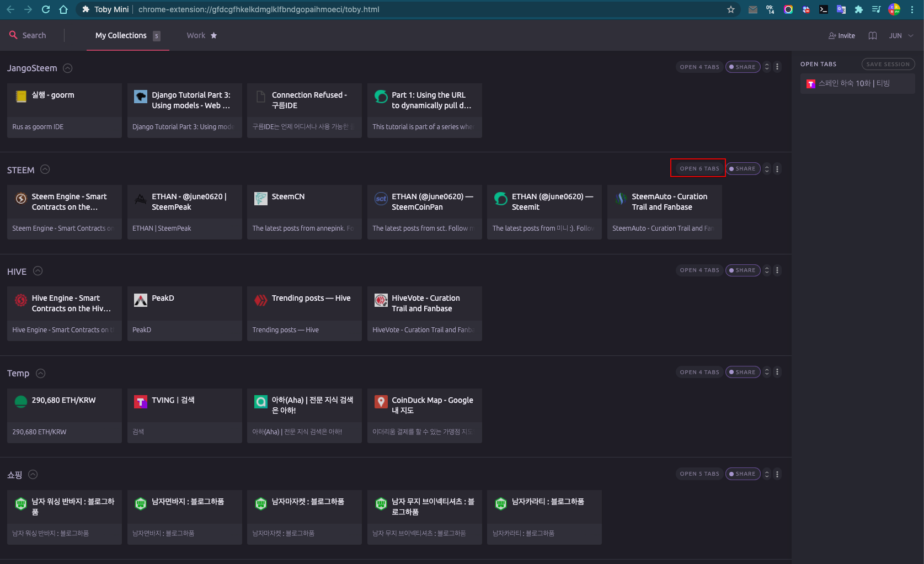Click Trending posts Hive favicon
Image resolution: width=924 pixels, height=564 pixels.
click(x=261, y=300)
